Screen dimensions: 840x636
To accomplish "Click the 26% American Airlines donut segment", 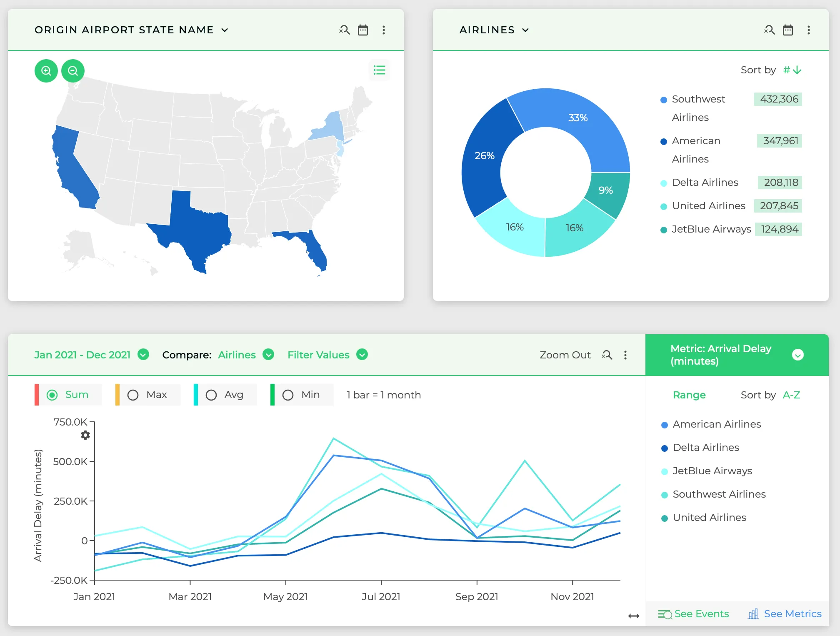I will [x=484, y=155].
